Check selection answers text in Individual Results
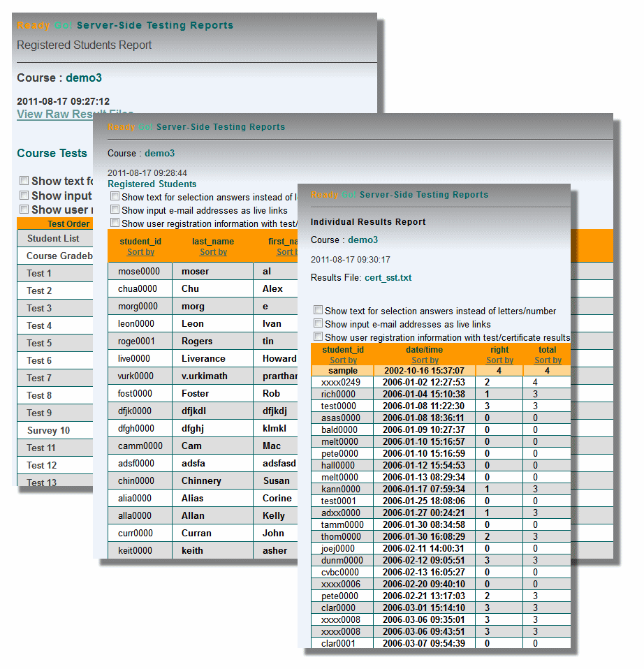The width and height of the screenshot is (644, 669). click(318, 310)
